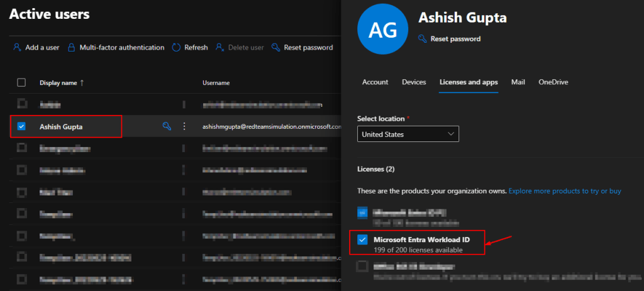Screen dimensions: 644x291
Task: Click the Username column header
Action: pos(216,82)
